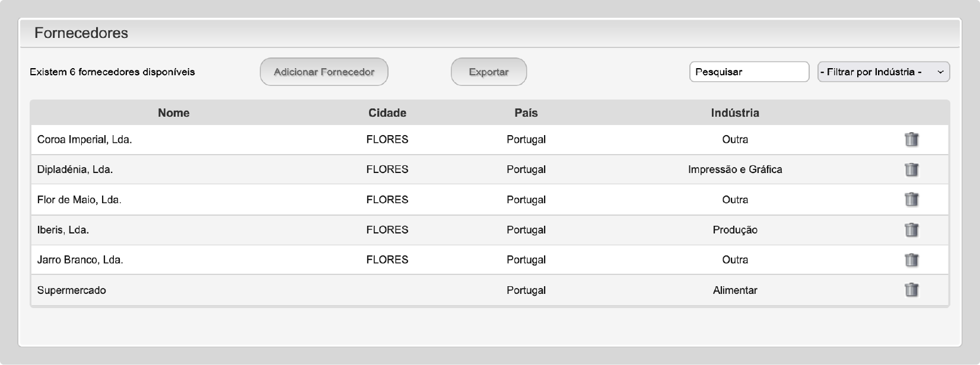
Task: Open the Coroa Imperial, Lda. entry
Action: tap(84, 140)
